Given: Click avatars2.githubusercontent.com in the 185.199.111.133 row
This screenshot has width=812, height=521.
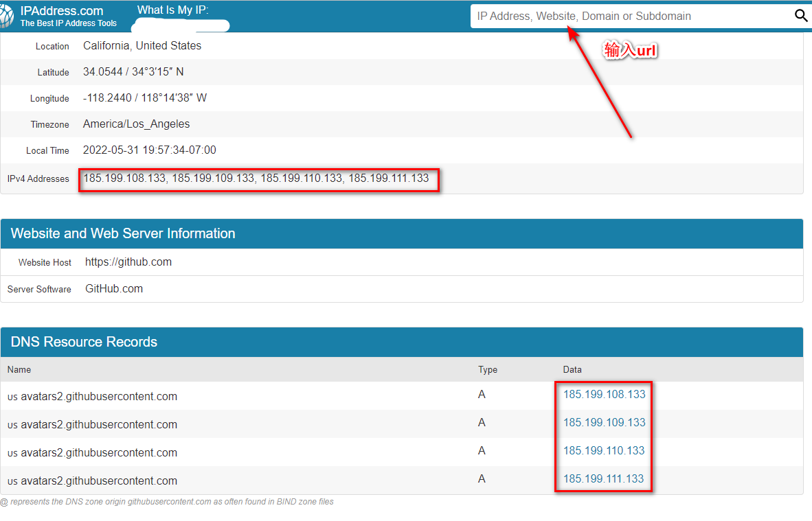Looking at the screenshot, I should [x=99, y=481].
